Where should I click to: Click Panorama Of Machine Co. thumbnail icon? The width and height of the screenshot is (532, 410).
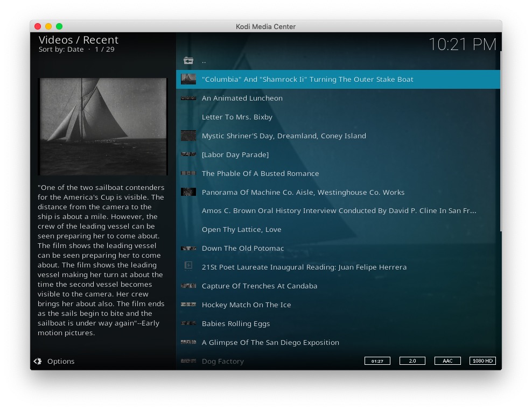point(188,192)
